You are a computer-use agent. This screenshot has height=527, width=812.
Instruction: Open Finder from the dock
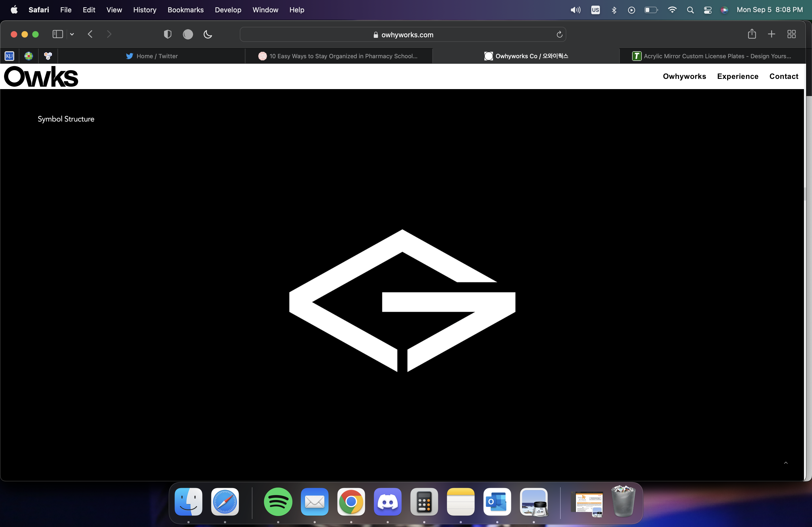click(x=188, y=502)
